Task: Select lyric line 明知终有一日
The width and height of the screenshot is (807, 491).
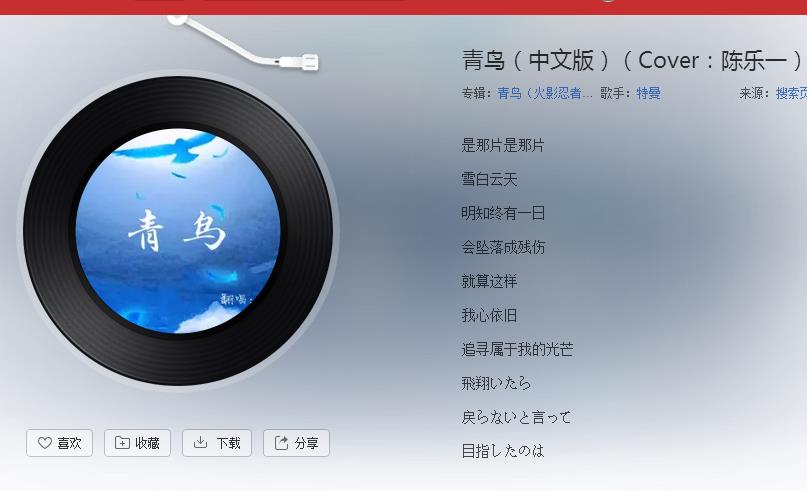Action: (x=503, y=213)
